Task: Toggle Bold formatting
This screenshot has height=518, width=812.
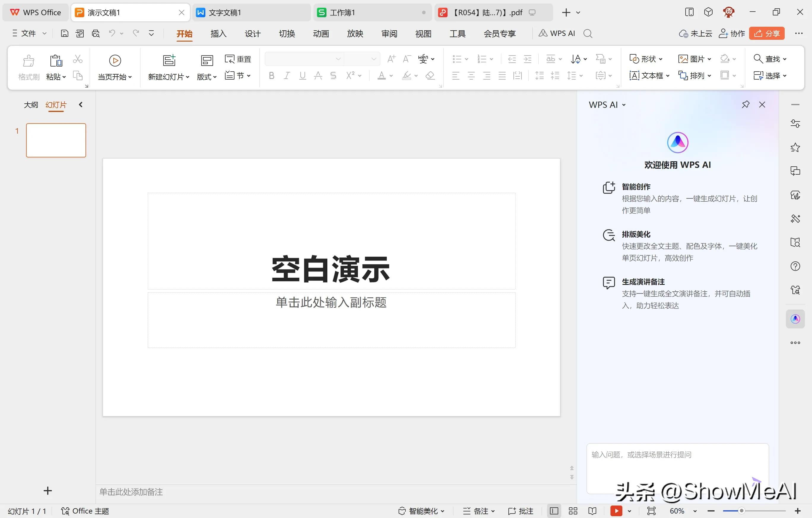Action: (272, 75)
